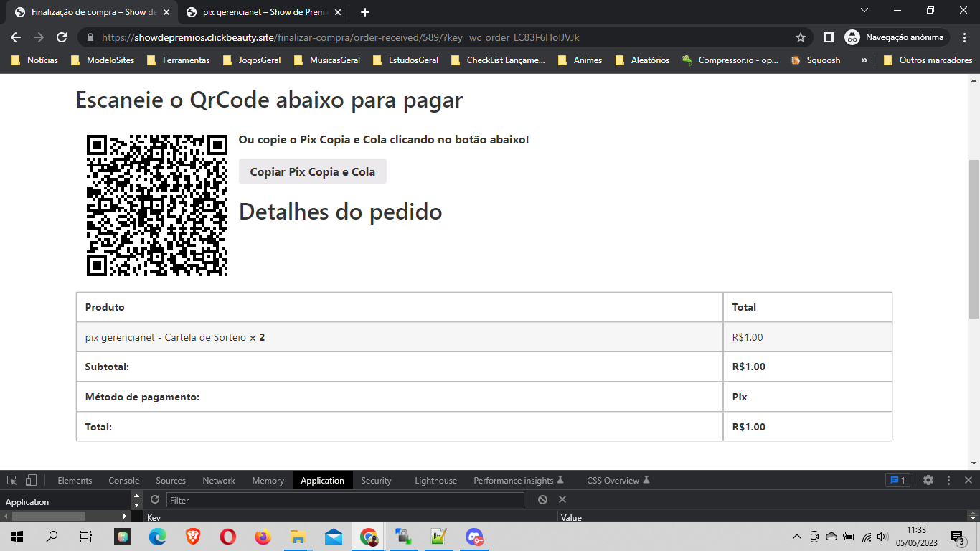
Task: Open the Animes bookmark folder
Action: 580,60
